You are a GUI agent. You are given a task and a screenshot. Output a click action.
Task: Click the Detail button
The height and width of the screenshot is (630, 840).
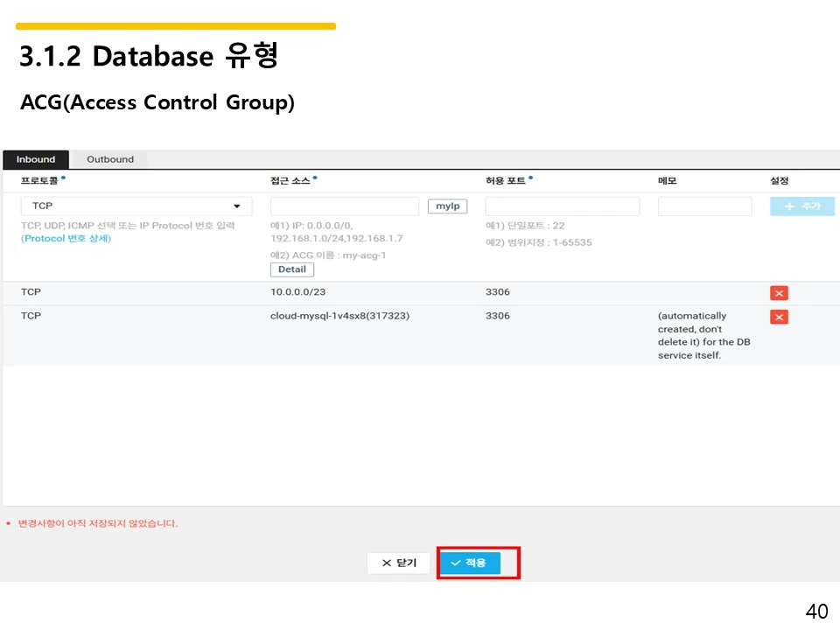tap(292, 269)
